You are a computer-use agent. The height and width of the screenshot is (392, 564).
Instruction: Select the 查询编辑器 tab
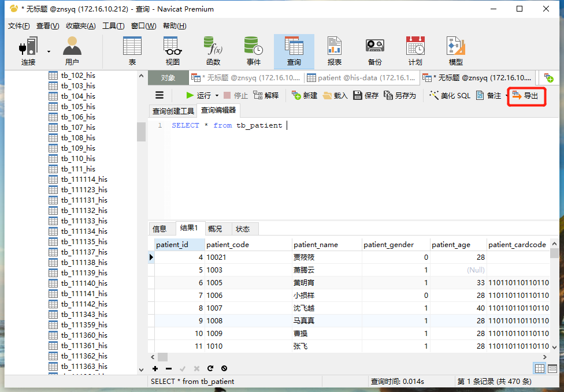[218, 110]
